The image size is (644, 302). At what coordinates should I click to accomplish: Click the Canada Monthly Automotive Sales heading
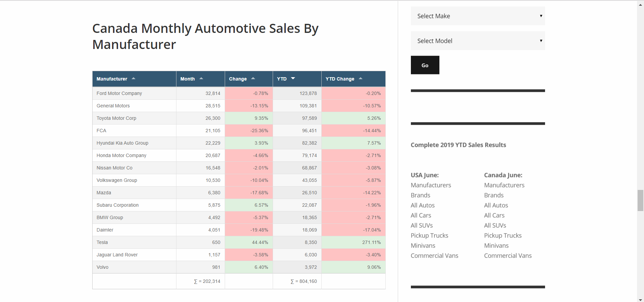[205, 36]
